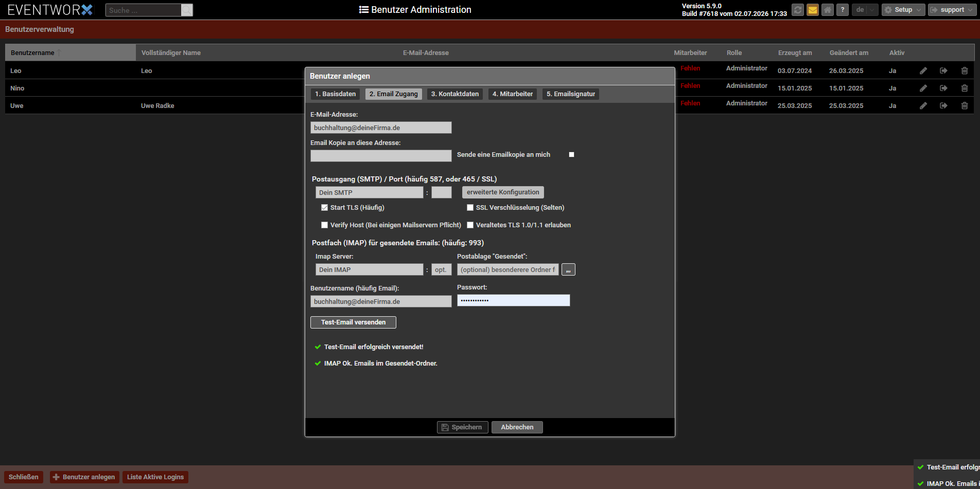Go to home via the house icon
Viewport: 980px width, 489px height.
[x=828, y=10]
